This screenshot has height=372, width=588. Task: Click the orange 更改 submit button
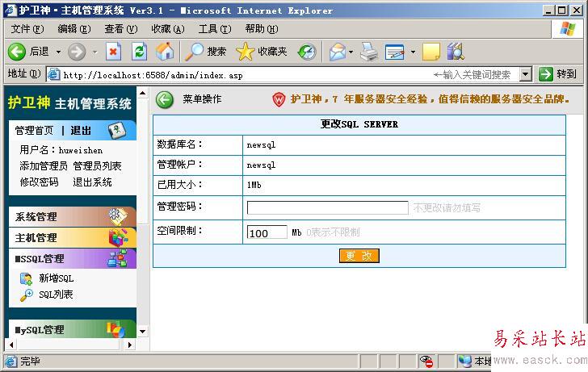359,256
